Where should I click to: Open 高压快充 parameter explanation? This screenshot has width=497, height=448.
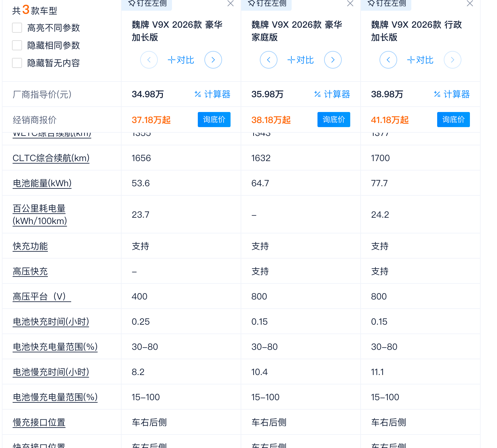pos(30,271)
